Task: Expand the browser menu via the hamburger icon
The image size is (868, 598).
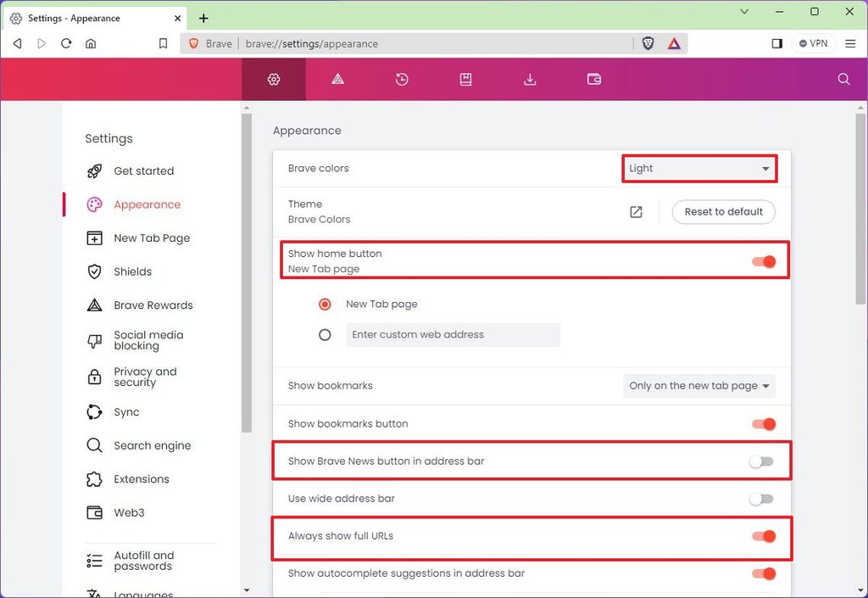Action: pos(850,43)
